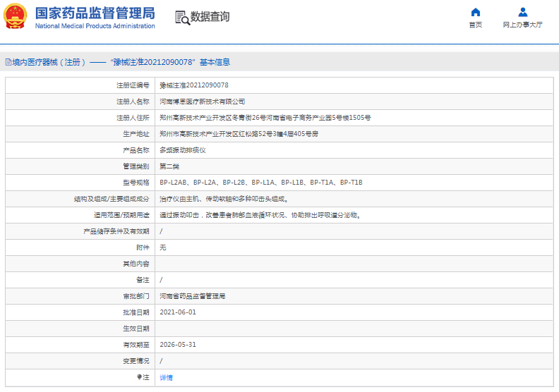
Task: Click the 数据查询 heading text
Action: 210,17
